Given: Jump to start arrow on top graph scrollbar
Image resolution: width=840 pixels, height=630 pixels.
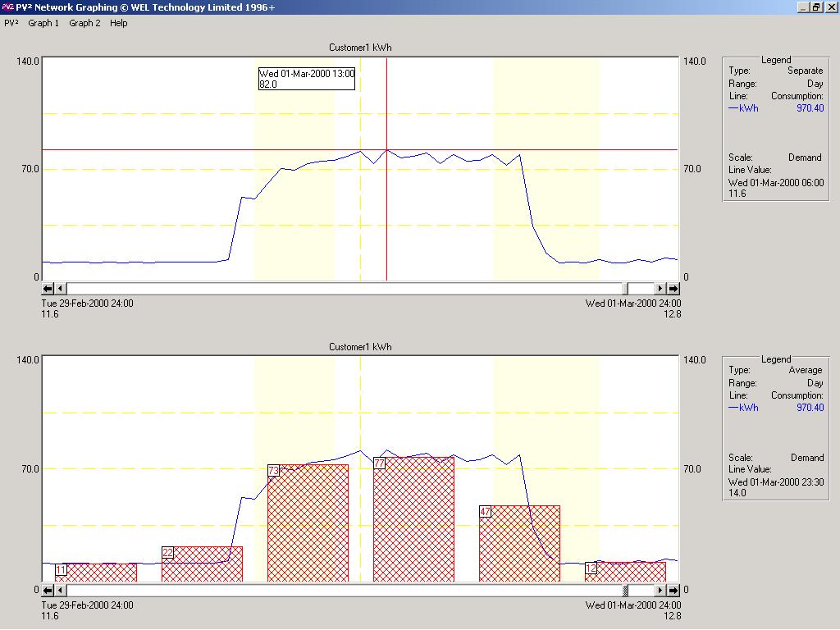Looking at the screenshot, I should (48, 288).
